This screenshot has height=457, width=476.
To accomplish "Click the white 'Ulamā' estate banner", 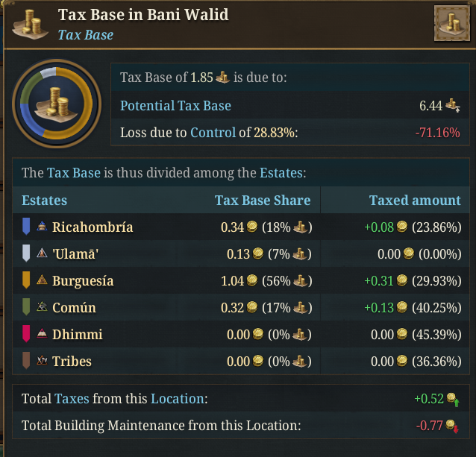I will point(26,254).
